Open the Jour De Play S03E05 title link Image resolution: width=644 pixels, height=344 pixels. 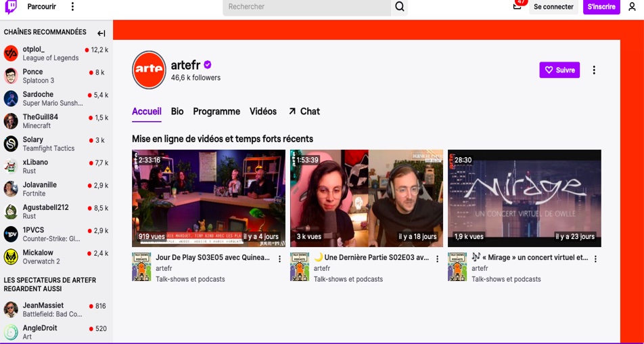(212, 258)
